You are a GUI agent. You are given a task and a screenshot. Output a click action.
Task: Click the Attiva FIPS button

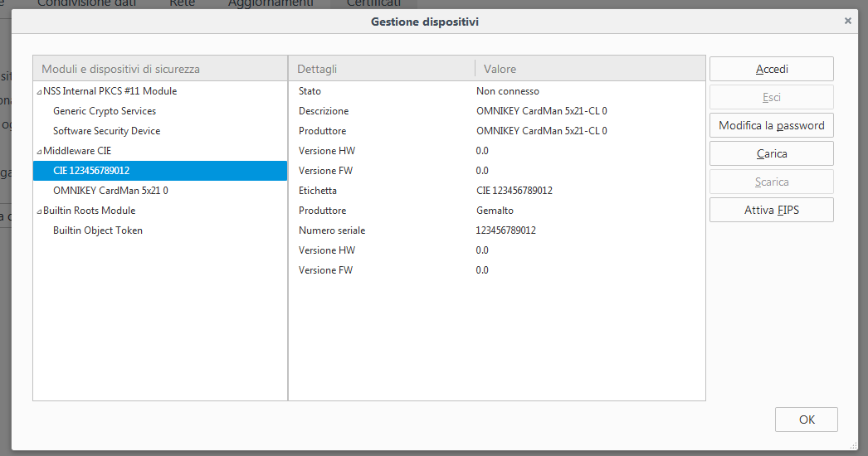pyautogui.click(x=771, y=211)
